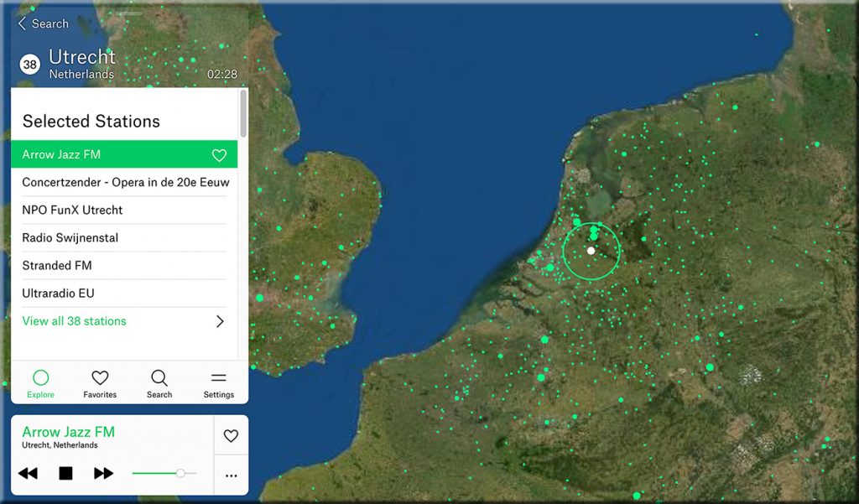Viewport: 859px width, 504px height.
Task: Click the Arrow Jazz FM title in player
Action: tap(69, 432)
